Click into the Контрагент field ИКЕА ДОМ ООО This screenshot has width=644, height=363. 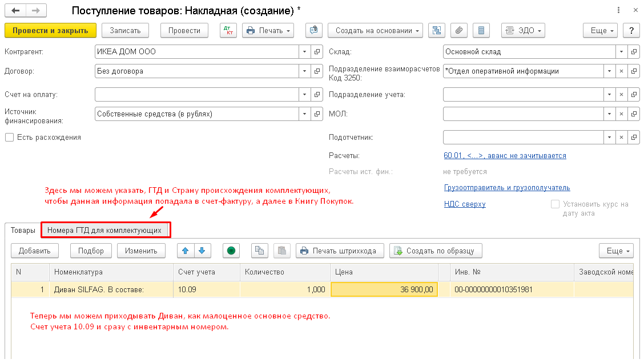[x=197, y=52]
